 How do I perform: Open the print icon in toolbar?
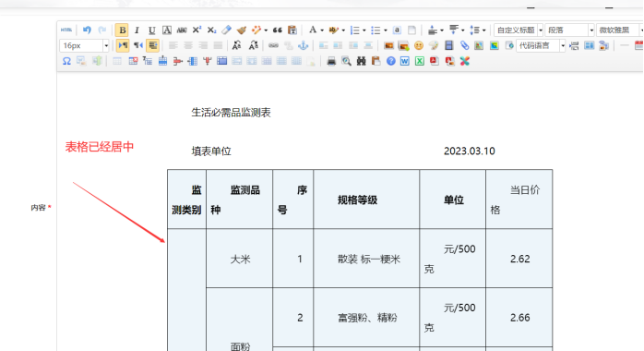[331, 61]
